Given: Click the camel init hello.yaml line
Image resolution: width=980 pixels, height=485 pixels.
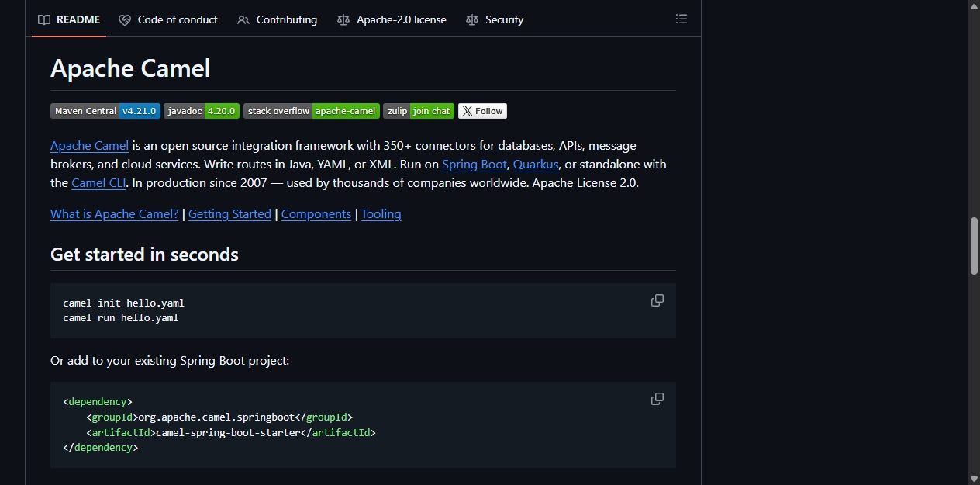Looking at the screenshot, I should 124,303.
